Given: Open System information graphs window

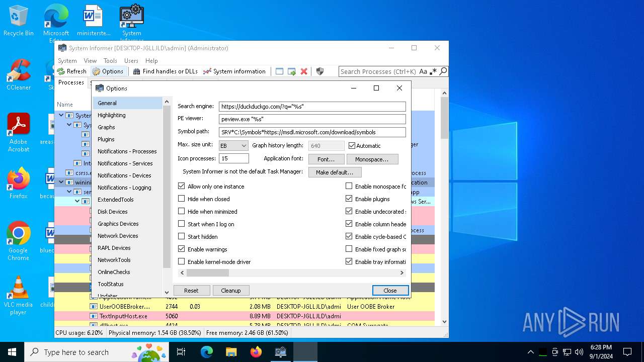Looking at the screenshot, I should click(x=234, y=71).
